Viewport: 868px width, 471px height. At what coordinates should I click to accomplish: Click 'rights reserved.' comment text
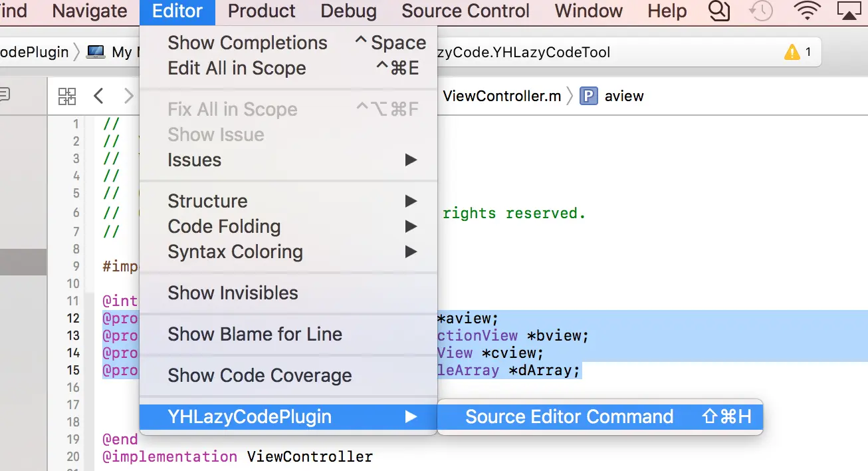point(514,213)
